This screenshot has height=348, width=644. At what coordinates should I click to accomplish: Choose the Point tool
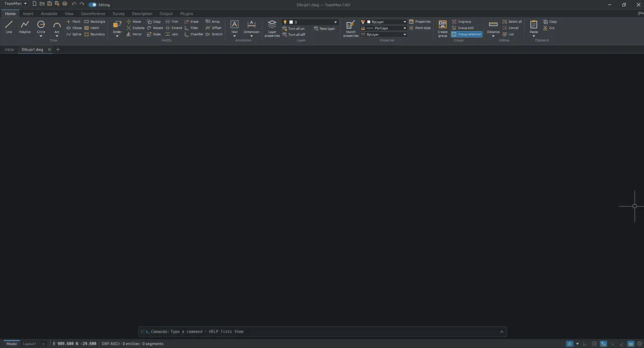click(x=73, y=22)
